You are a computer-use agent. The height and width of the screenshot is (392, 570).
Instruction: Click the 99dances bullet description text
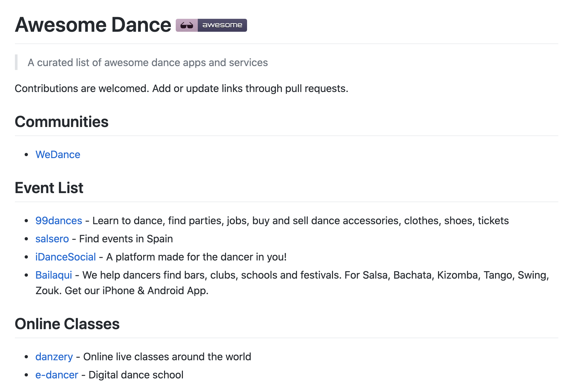tap(298, 221)
